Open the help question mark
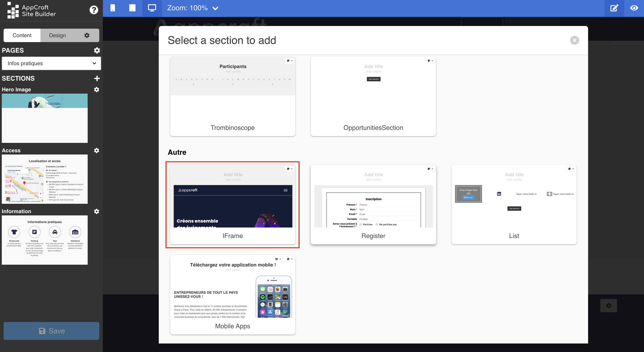Viewport: 644px width, 352px height. click(x=94, y=10)
